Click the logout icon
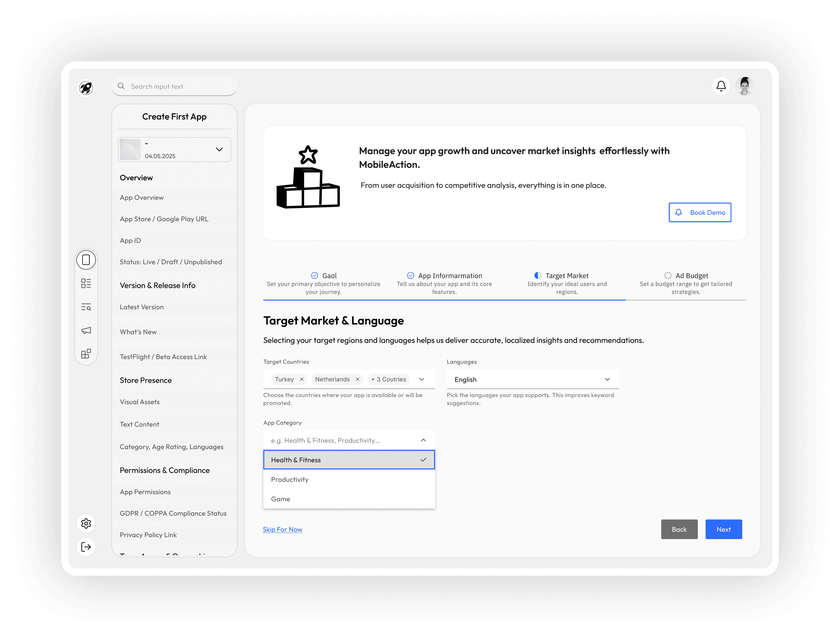The height and width of the screenshot is (637, 840). coord(86,547)
